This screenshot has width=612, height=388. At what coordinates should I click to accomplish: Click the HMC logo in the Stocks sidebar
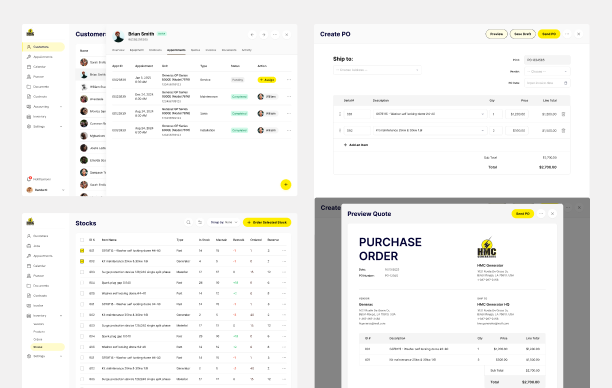[x=30, y=222]
